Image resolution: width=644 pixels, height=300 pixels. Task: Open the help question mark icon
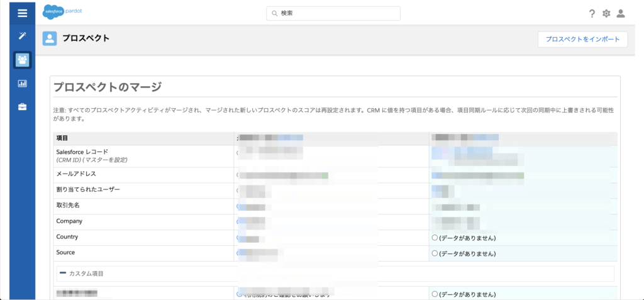coord(592,14)
